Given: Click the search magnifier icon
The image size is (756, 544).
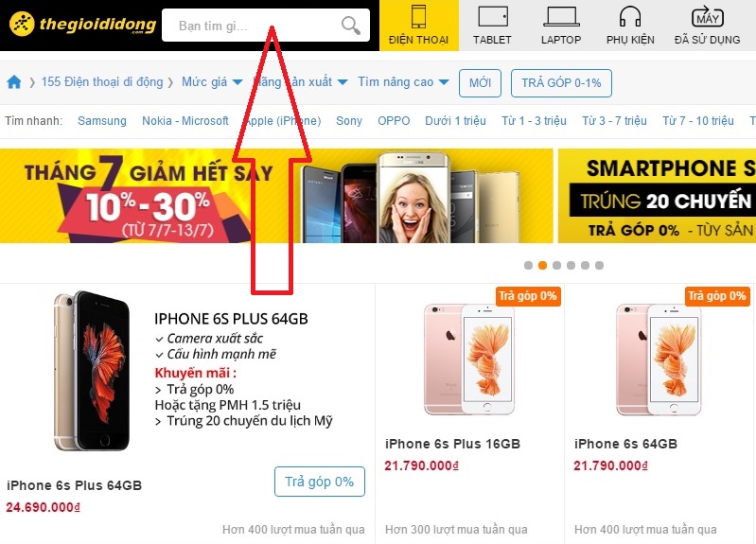Looking at the screenshot, I should pyautogui.click(x=350, y=26).
